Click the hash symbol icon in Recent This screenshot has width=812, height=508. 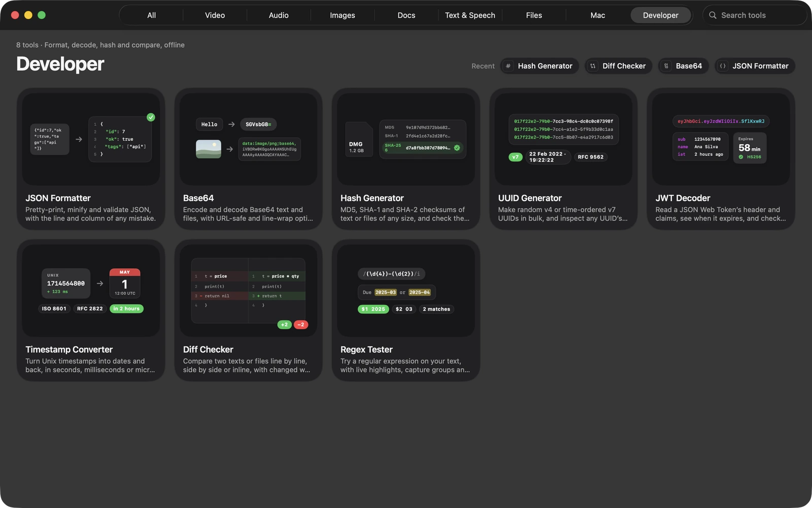pos(508,66)
